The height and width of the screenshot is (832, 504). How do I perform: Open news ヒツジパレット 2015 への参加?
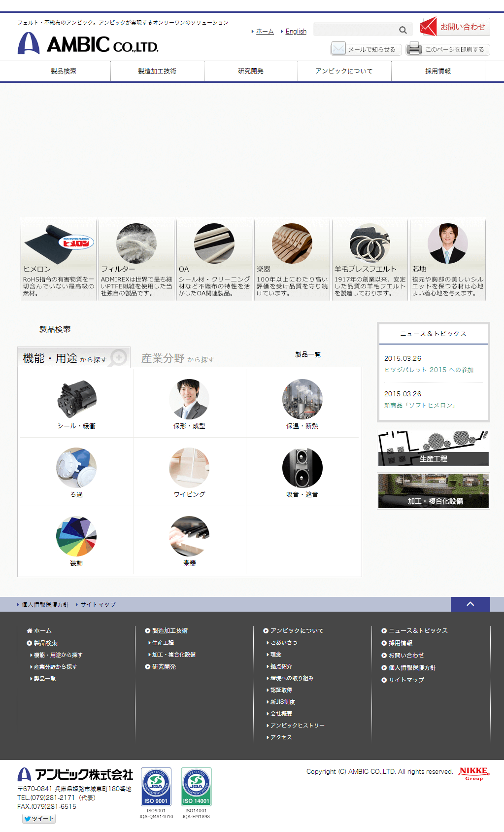[x=429, y=370]
